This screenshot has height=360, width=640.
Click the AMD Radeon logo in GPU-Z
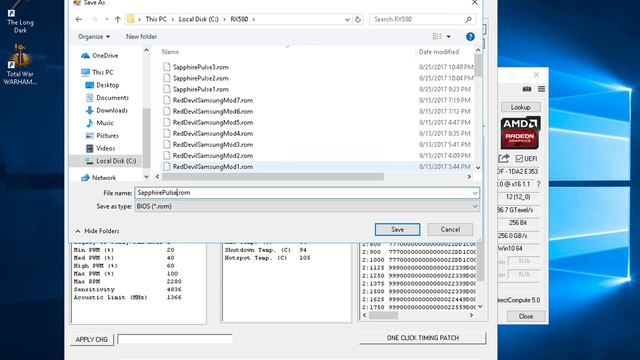(520, 133)
